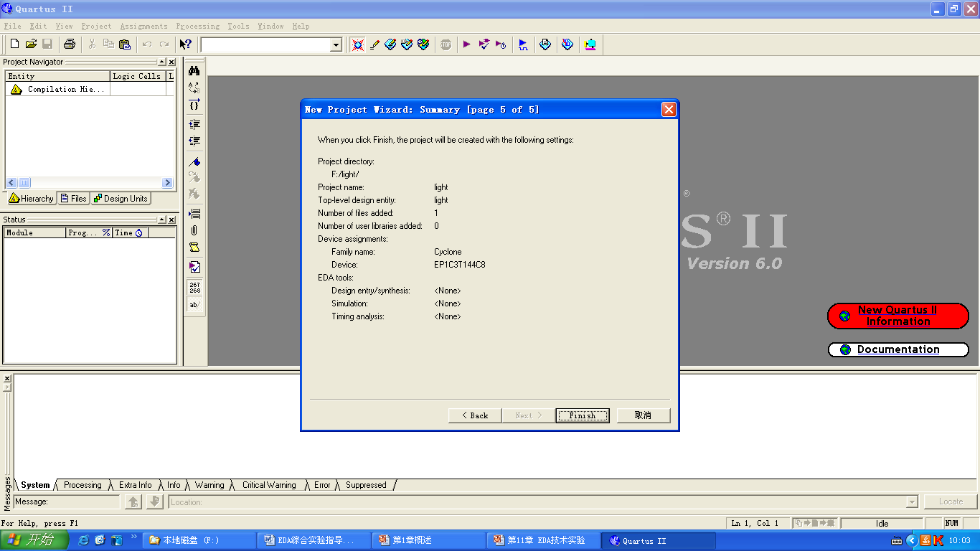Click the context Help pointer icon
This screenshot has width=980, height=551.
click(x=186, y=44)
